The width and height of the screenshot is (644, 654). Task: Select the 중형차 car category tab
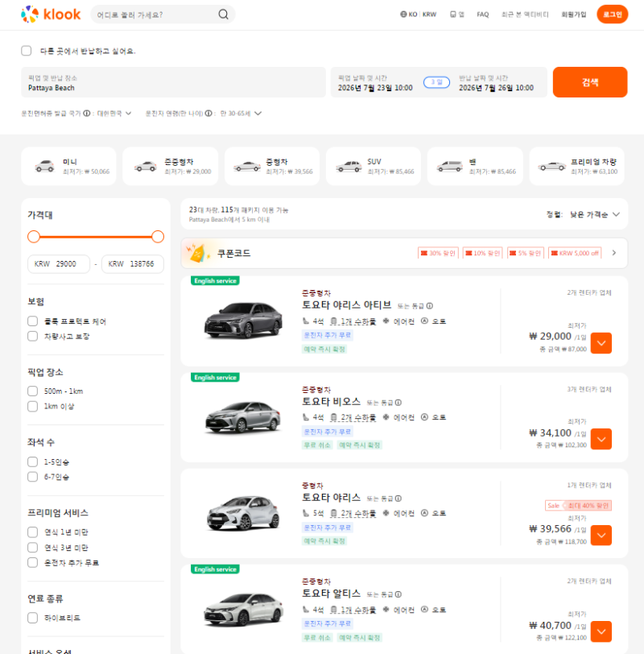(x=272, y=167)
